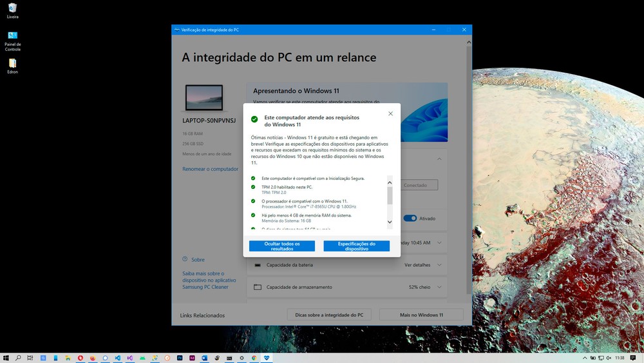The image size is (644, 363).
Task: Launch Photoshop from the taskbar
Action: [180, 358]
